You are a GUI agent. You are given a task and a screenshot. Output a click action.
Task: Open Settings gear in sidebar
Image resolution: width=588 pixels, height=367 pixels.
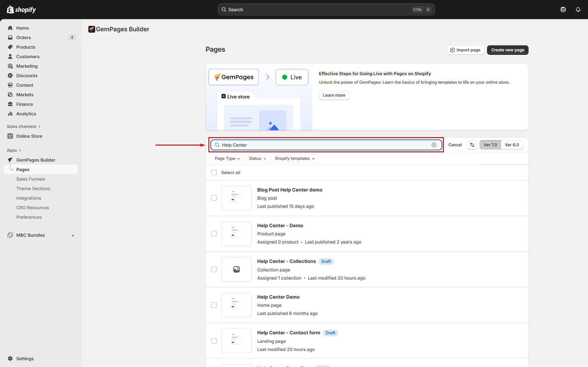click(10, 358)
